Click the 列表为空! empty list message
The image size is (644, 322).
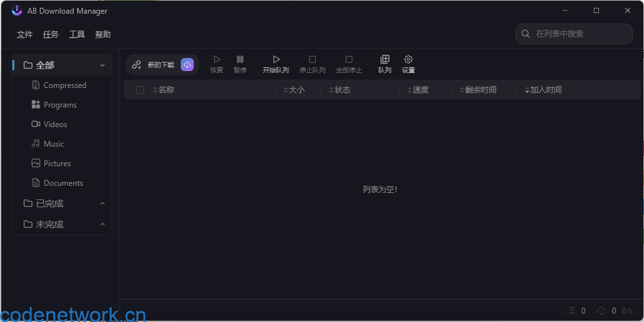click(380, 190)
